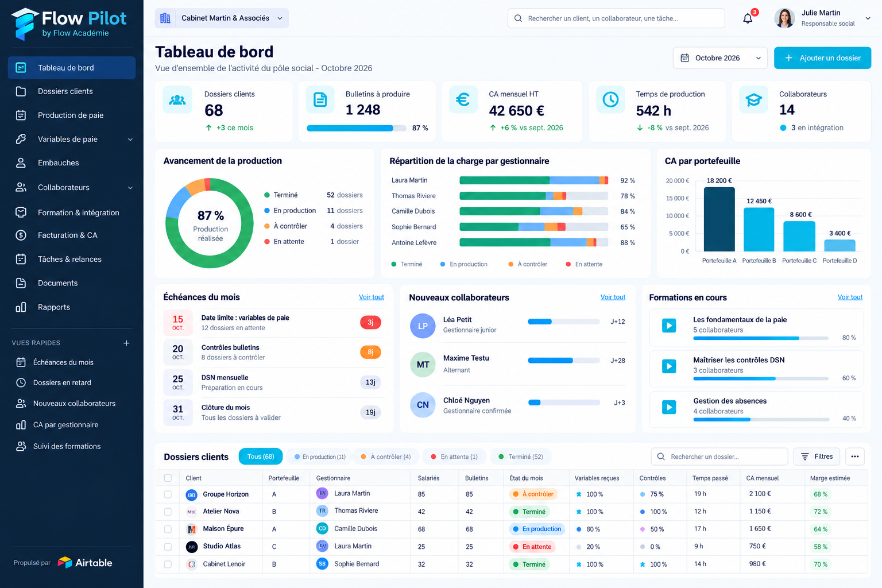This screenshot has height=588, width=882.
Task: Select the En production (11) filter tab
Action: coord(320,457)
